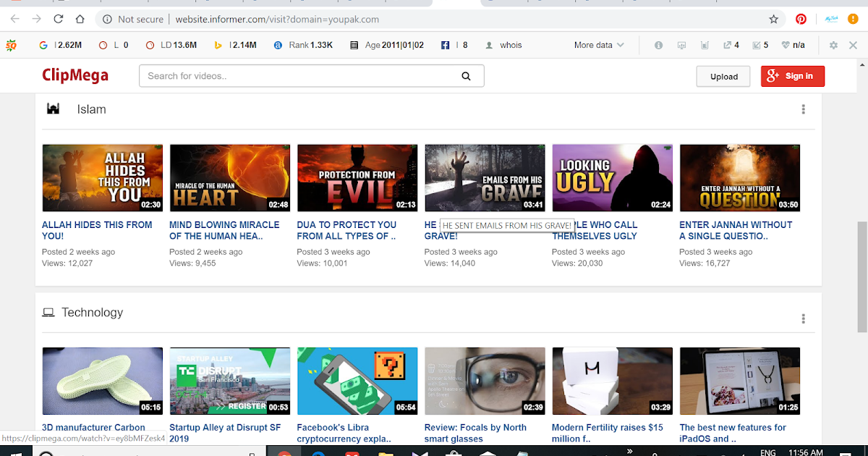Go to browser home page icon
Image resolution: width=868 pixels, height=456 pixels.
click(80, 19)
